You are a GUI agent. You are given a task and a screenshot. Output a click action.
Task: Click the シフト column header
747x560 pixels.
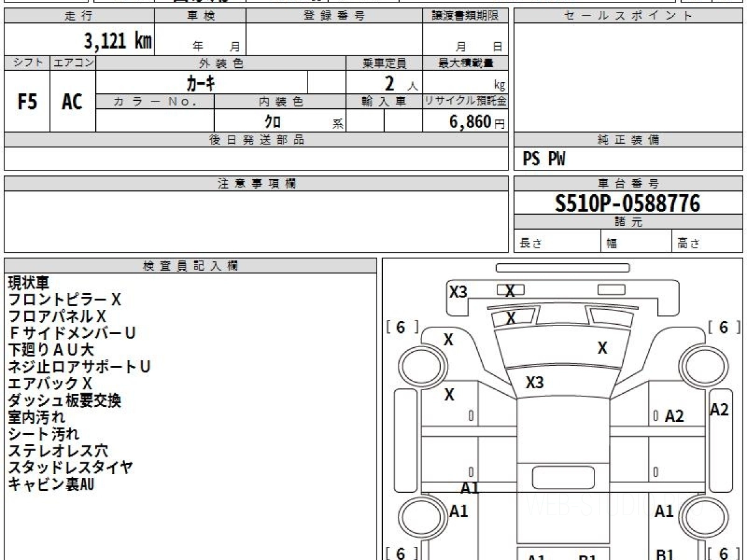tap(27, 63)
